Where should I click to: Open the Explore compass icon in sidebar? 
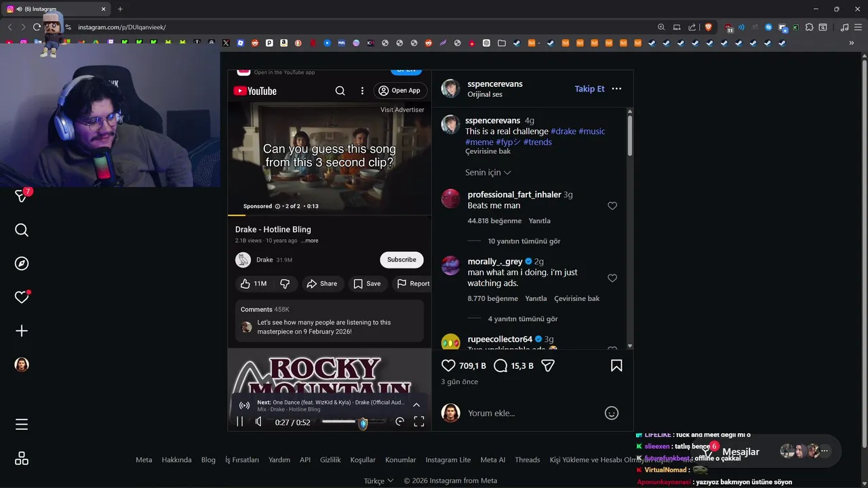coord(22,264)
